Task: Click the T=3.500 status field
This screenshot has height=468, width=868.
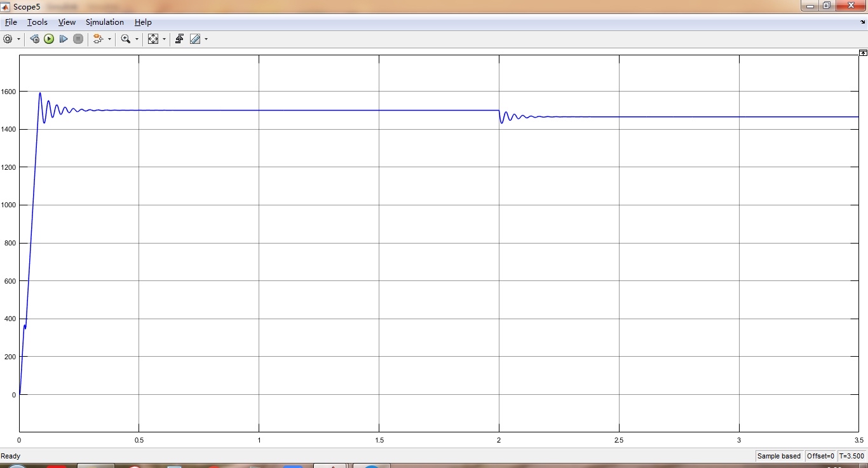Action: [x=851, y=456]
